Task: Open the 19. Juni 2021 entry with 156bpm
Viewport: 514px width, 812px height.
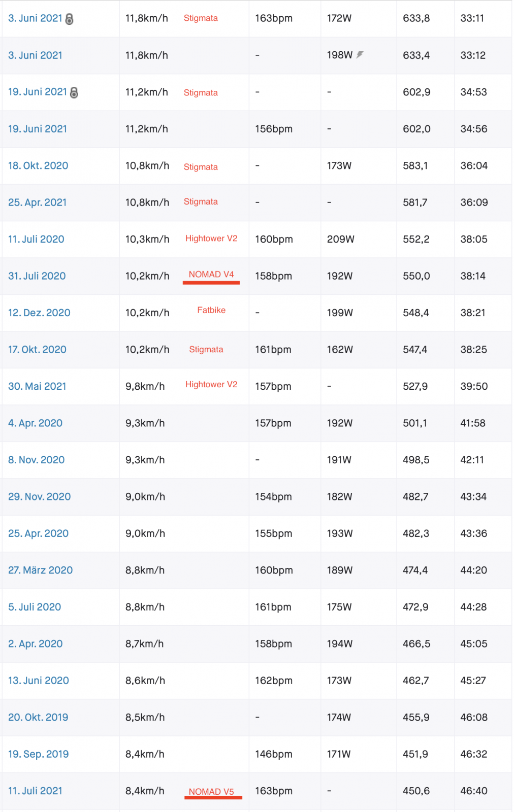Action: (x=38, y=129)
